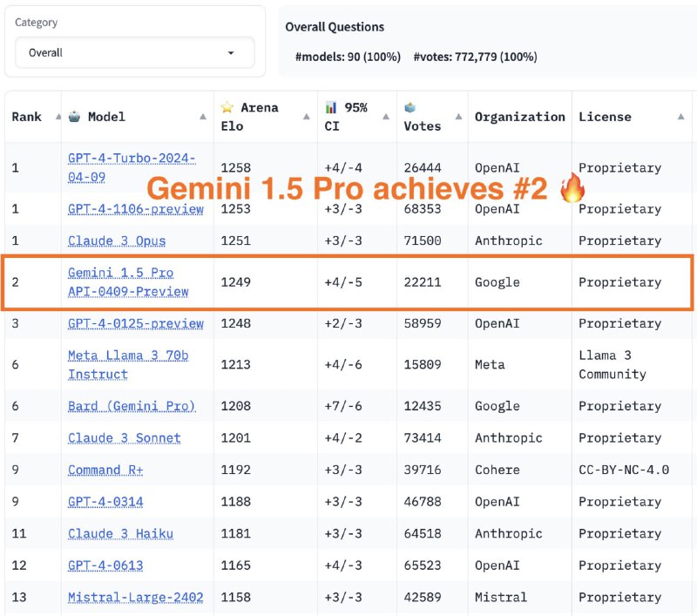Open GPT-4-Turbo-2024-04-09 model link
Viewport: 697px width, 616px height.
(x=132, y=167)
